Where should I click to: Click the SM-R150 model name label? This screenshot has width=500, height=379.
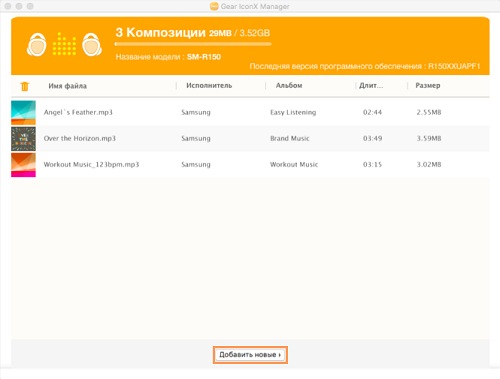coord(204,57)
